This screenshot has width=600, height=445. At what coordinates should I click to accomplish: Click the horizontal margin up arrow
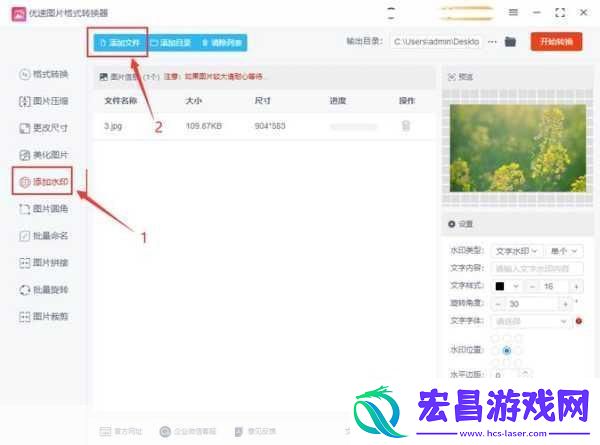pyautogui.click(x=525, y=372)
